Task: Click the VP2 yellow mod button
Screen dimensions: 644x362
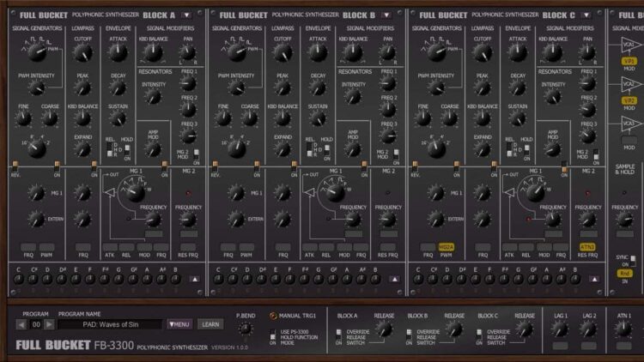Action: [629, 100]
